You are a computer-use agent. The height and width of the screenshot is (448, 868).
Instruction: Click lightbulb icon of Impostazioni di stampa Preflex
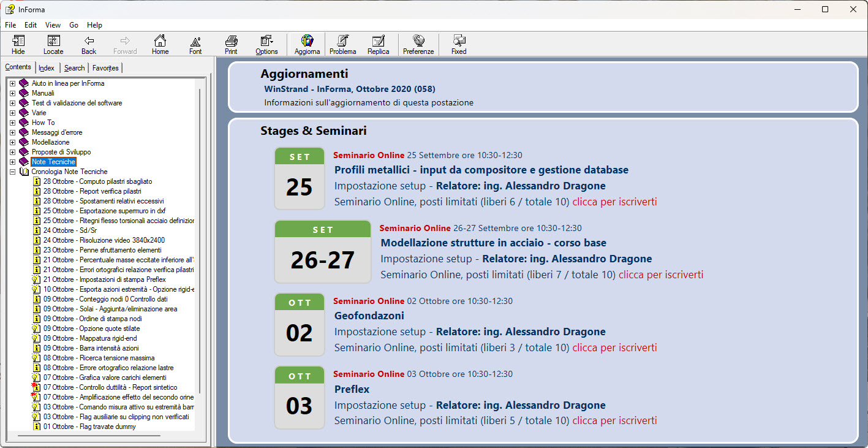click(36, 279)
